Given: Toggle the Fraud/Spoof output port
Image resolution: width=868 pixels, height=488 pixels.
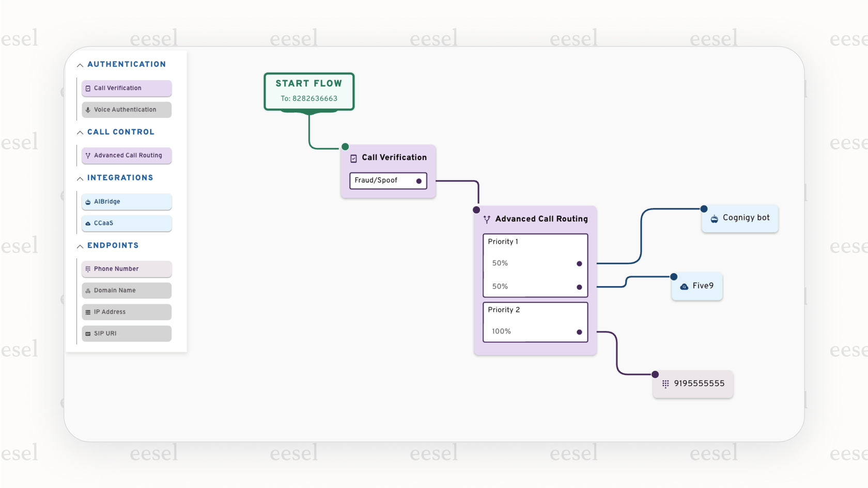Looking at the screenshot, I should click(418, 181).
